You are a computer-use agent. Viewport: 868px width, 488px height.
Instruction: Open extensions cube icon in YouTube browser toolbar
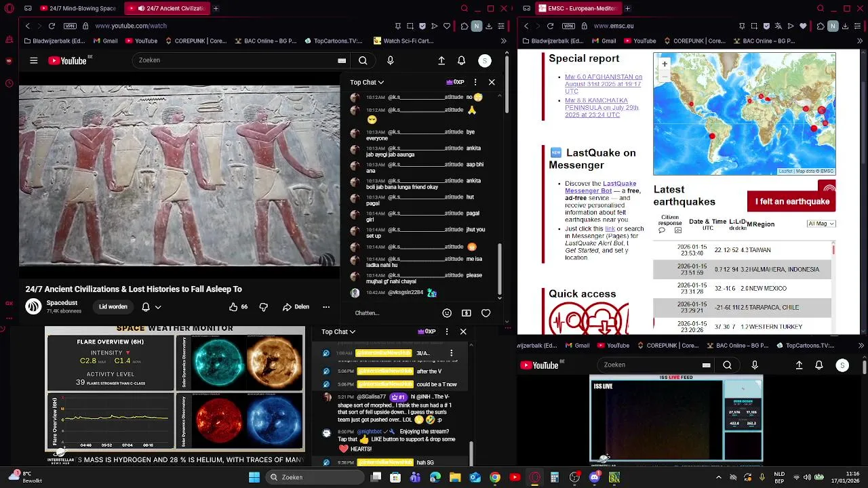coord(465,26)
